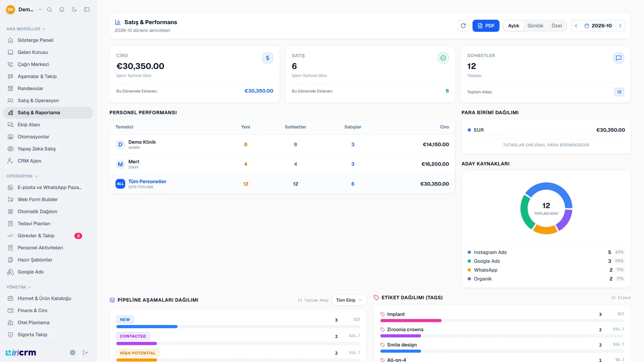Click Instagram Ads legend entry
The image size is (644, 362).
pyautogui.click(x=546, y=252)
